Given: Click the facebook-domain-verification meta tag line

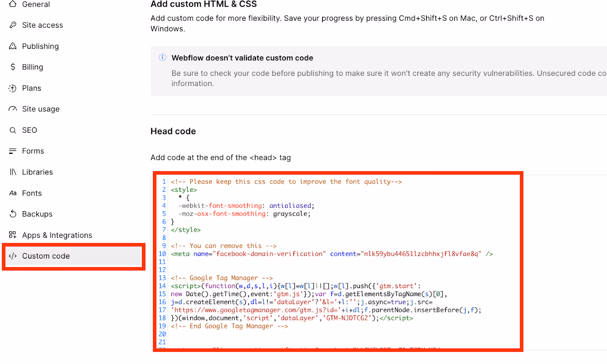Looking at the screenshot, I should 332,254.
